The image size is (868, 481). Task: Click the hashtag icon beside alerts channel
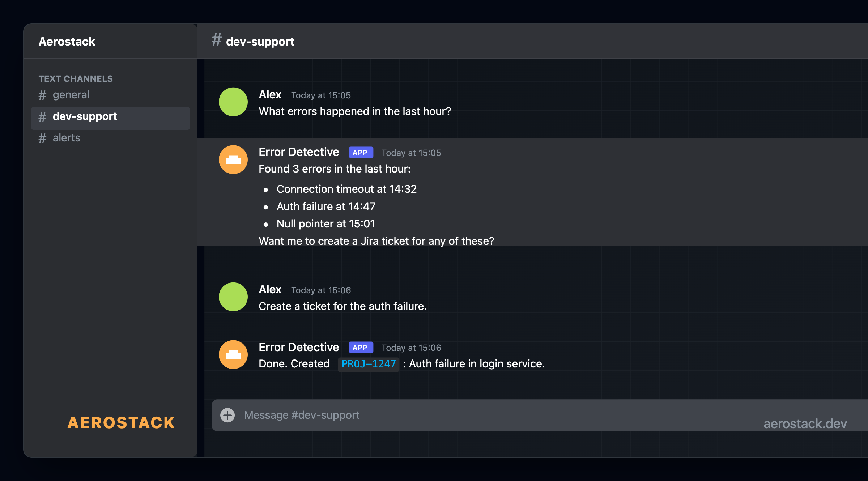[x=42, y=138]
